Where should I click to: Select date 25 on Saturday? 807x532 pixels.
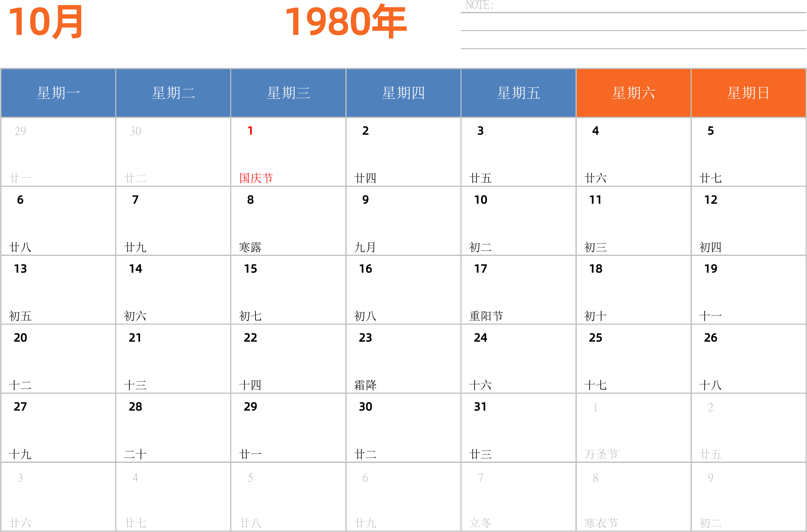596,338
